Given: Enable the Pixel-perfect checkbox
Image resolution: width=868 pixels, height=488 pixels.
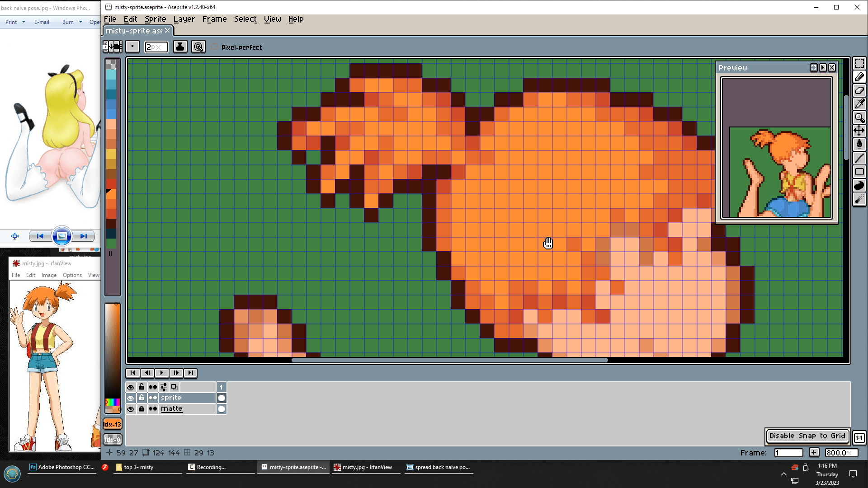Looking at the screenshot, I should coord(215,47).
